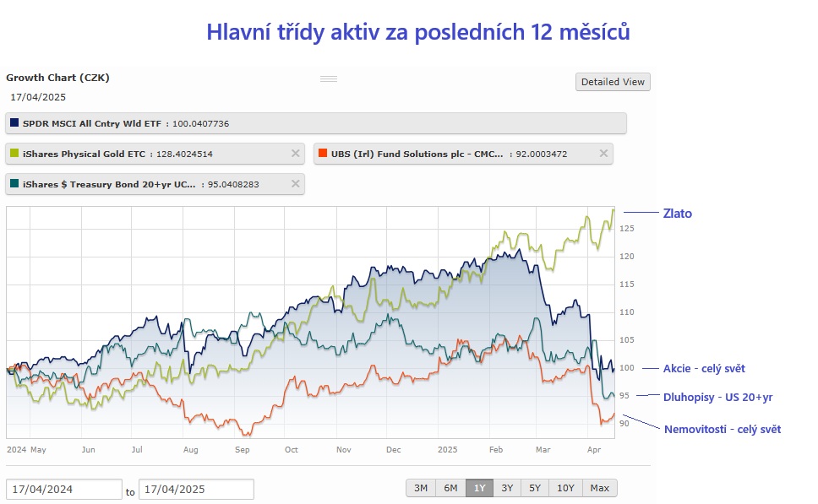This screenshot has width=818, height=504.
Task: Click the green iShares Physical Gold swatch
Action: point(14,154)
